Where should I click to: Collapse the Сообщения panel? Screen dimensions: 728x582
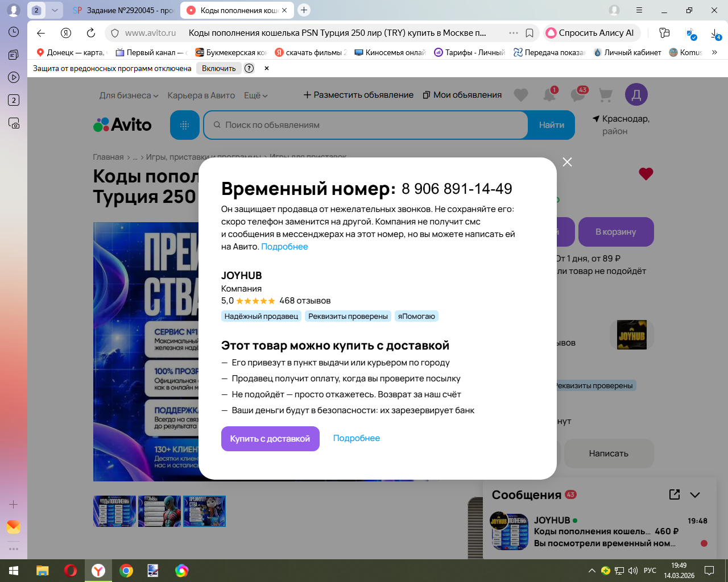coord(695,495)
